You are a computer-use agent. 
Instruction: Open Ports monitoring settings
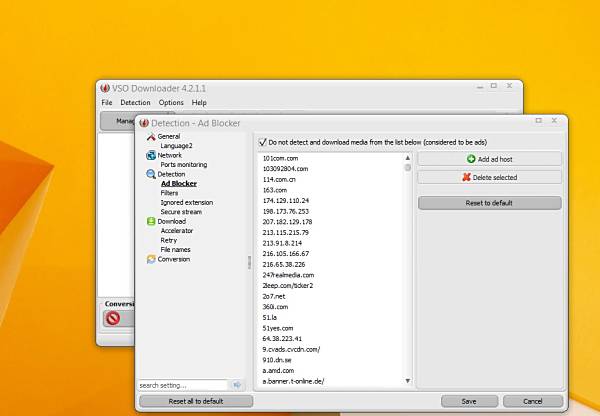click(184, 165)
